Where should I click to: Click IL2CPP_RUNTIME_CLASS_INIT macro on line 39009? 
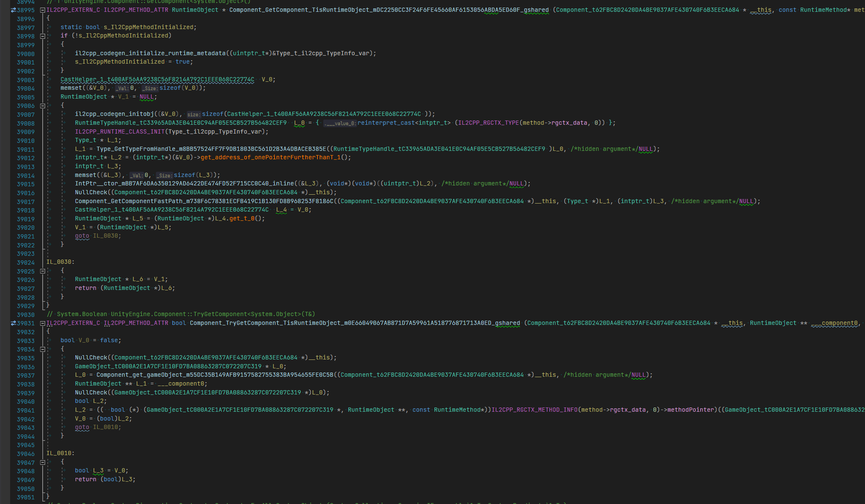pyautogui.click(x=119, y=132)
